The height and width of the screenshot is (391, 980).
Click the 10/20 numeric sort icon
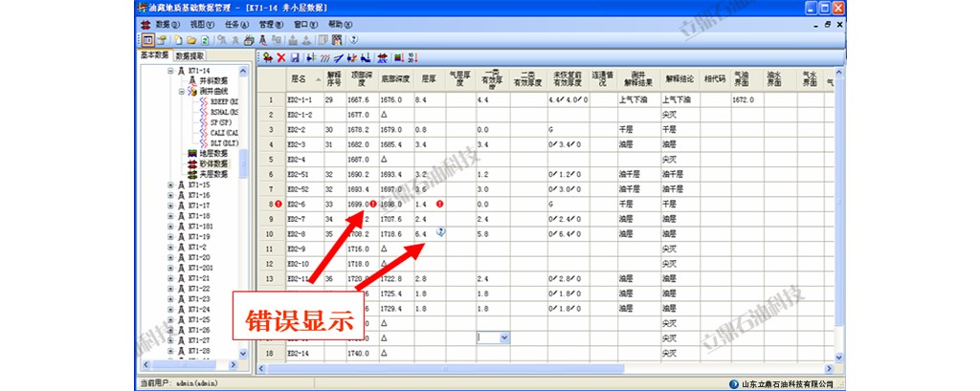pos(412,57)
